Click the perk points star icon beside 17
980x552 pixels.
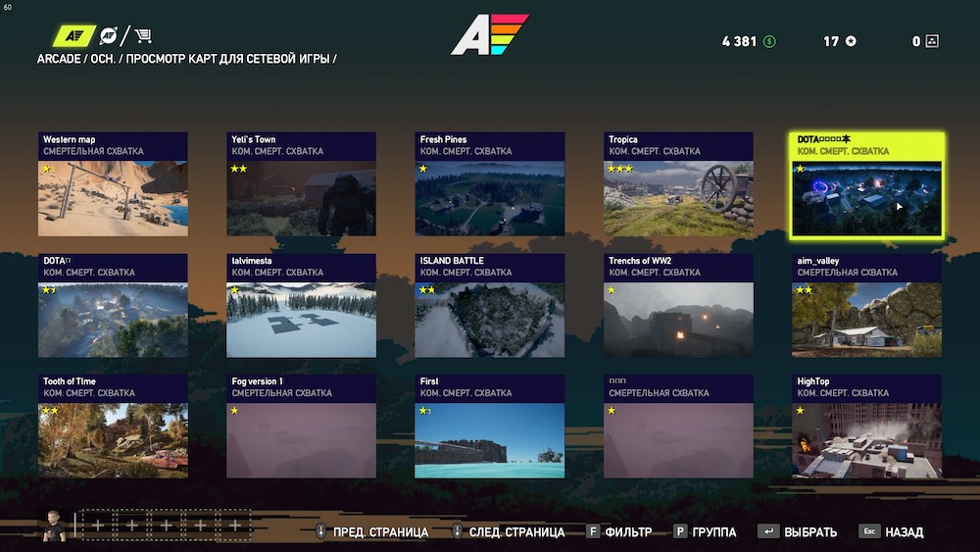(x=851, y=41)
